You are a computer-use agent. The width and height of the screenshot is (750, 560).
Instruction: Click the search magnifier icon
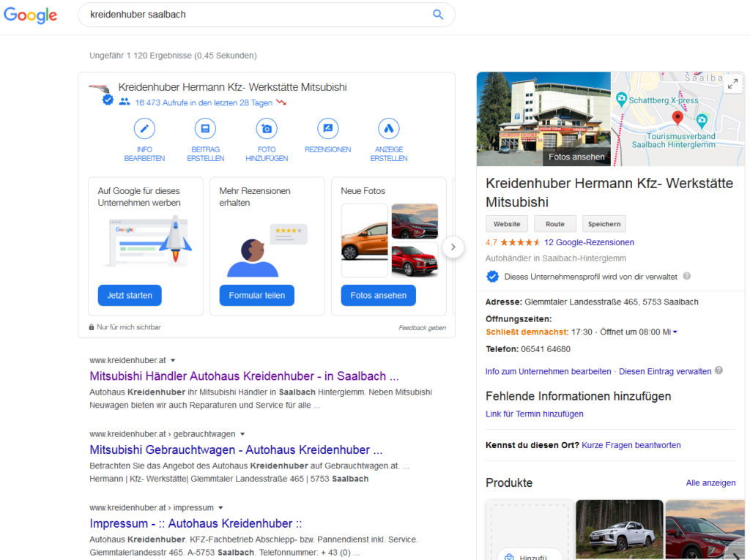point(438,15)
